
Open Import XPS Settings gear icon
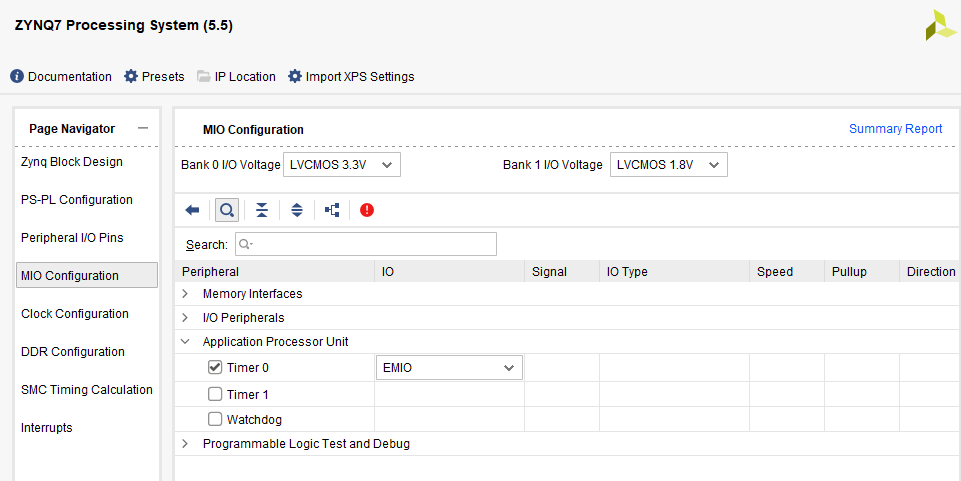point(295,77)
